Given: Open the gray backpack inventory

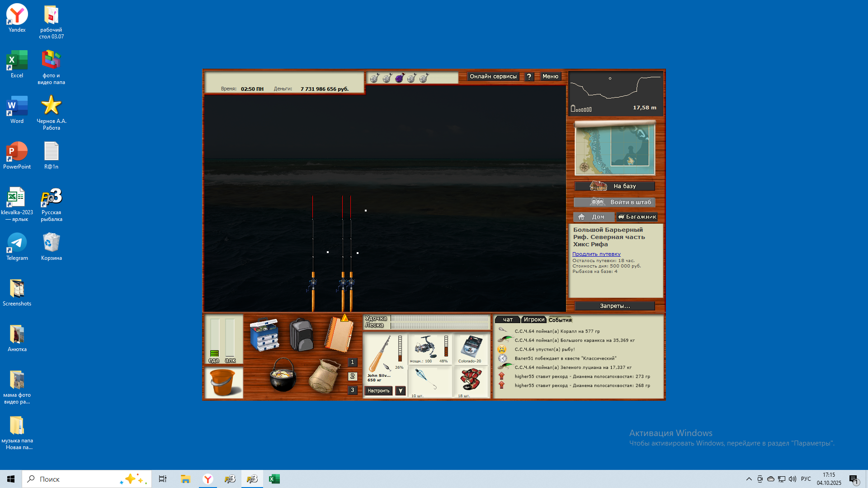Looking at the screenshot, I should 301,335.
